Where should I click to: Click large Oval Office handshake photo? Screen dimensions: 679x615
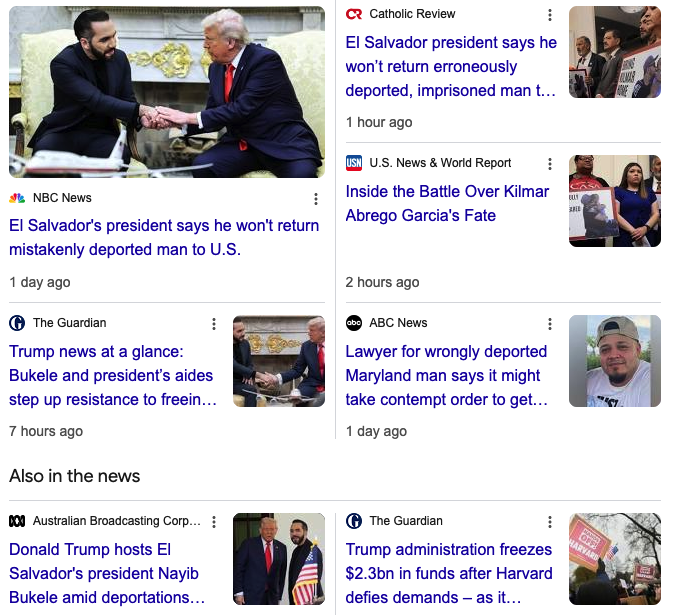tap(167, 92)
